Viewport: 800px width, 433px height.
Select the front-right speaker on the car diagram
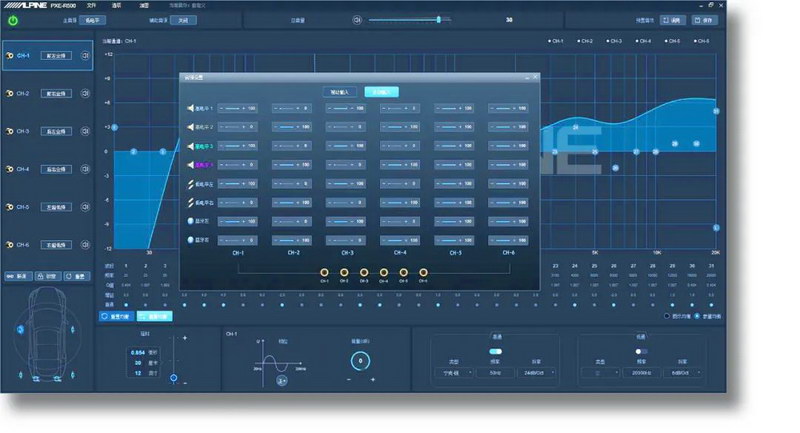click(x=72, y=330)
